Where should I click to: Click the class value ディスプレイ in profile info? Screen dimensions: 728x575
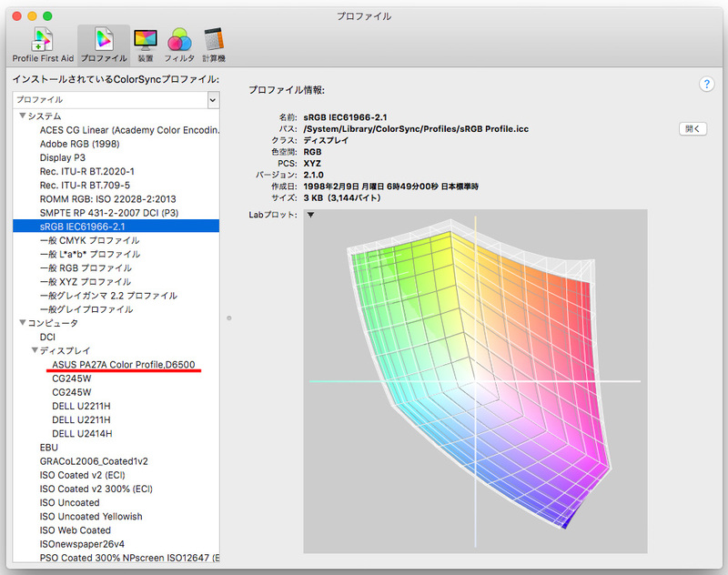[326, 140]
